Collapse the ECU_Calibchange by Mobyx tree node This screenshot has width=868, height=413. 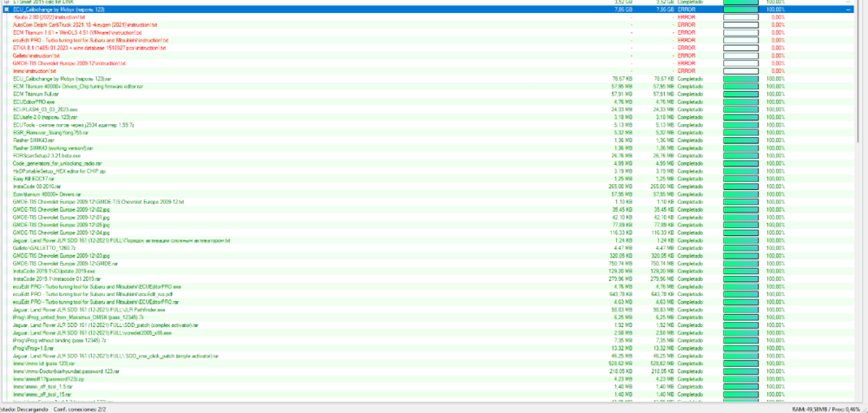[7, 10]
